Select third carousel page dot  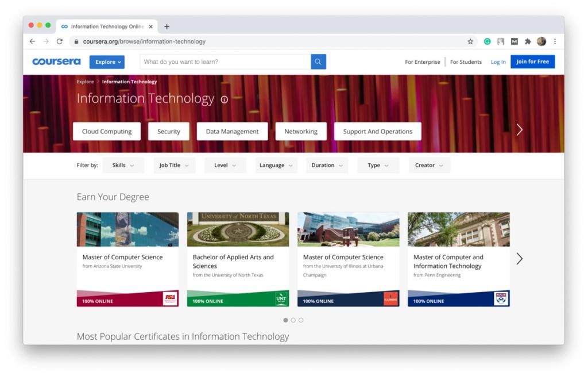pyautogui.click(x=301, y=320)
